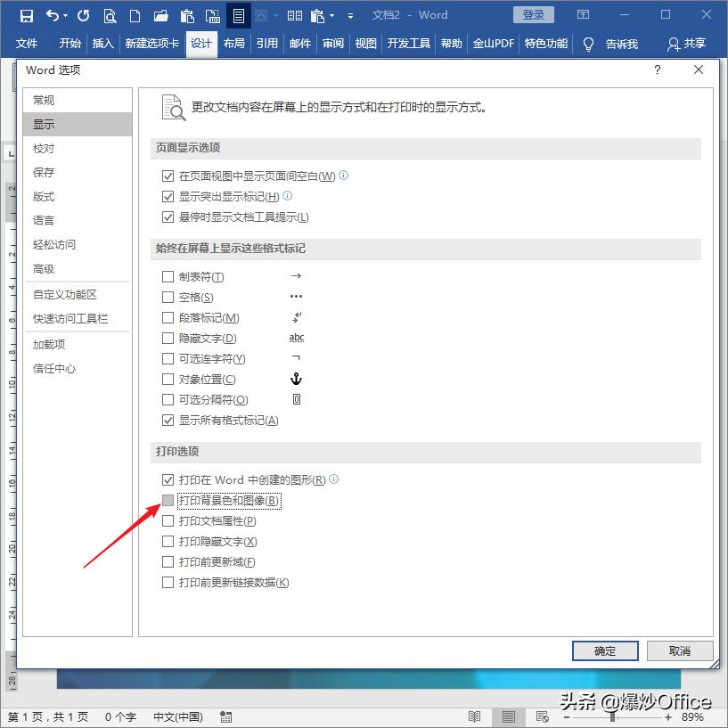Open the Paste dropdown arrow on toolbar
Image resolution: width=728 pixels, height=728 pixels.
331,15
